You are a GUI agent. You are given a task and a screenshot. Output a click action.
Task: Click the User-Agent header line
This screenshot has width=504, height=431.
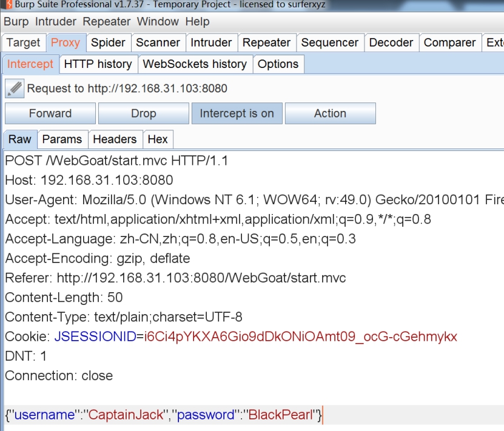click(x=254, y=200)
